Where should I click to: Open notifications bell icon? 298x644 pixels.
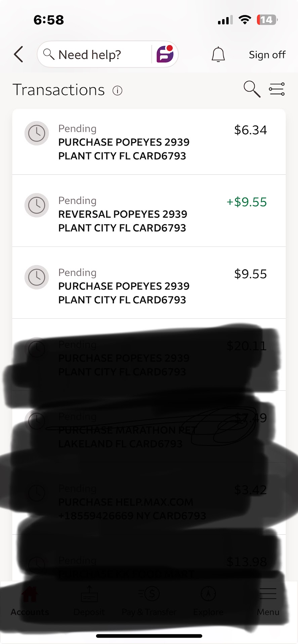[x=218, y=54]
